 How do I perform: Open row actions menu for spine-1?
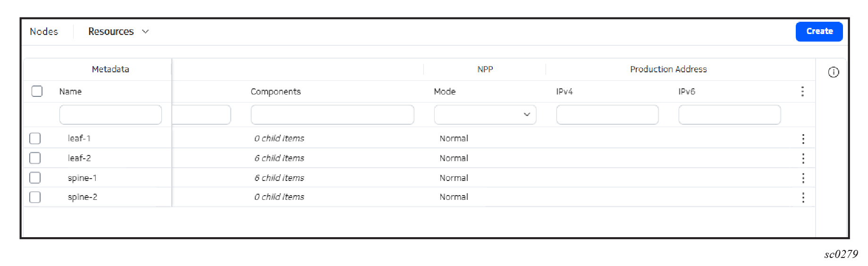(x=803, y=178)
